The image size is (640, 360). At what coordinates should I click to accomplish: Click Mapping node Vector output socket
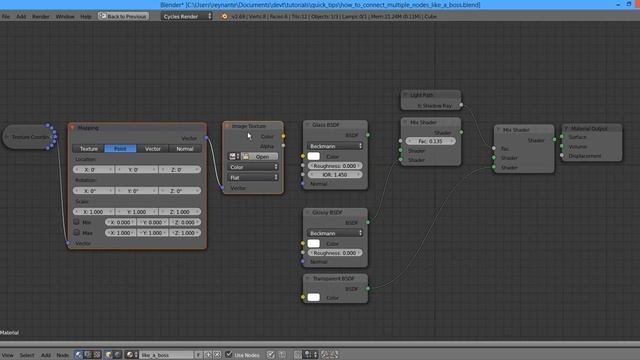[x=207, y=138]
